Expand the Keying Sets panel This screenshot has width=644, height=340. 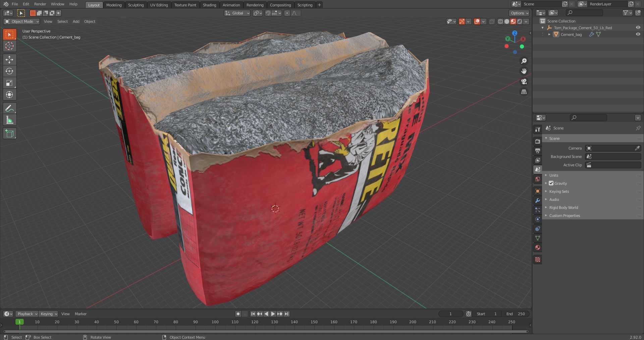[x=559, y=191]
